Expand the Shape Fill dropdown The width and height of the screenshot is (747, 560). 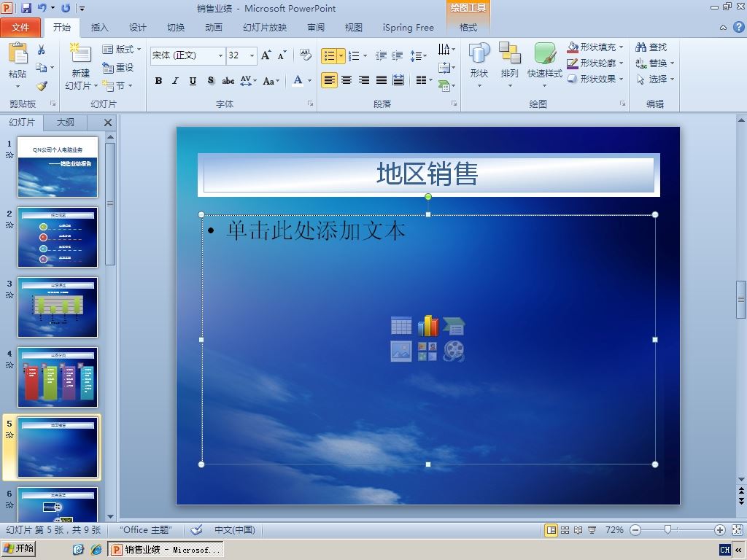[622, 47]
